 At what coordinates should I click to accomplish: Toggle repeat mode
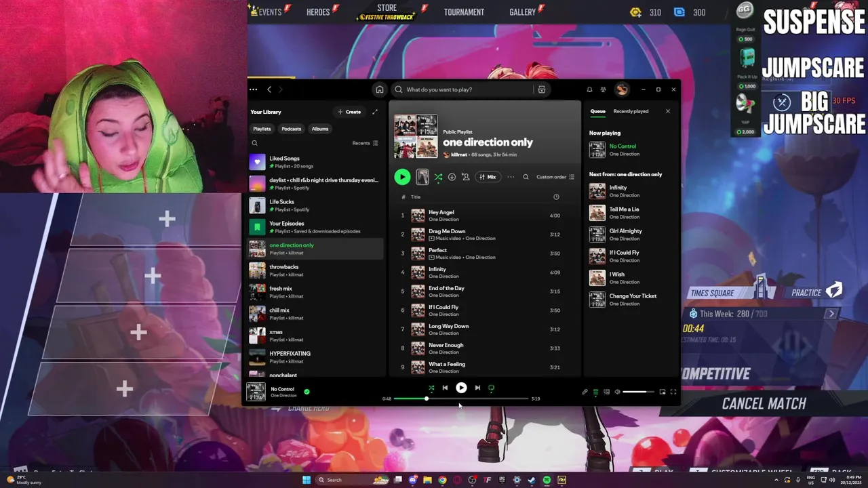coord(492,388)
